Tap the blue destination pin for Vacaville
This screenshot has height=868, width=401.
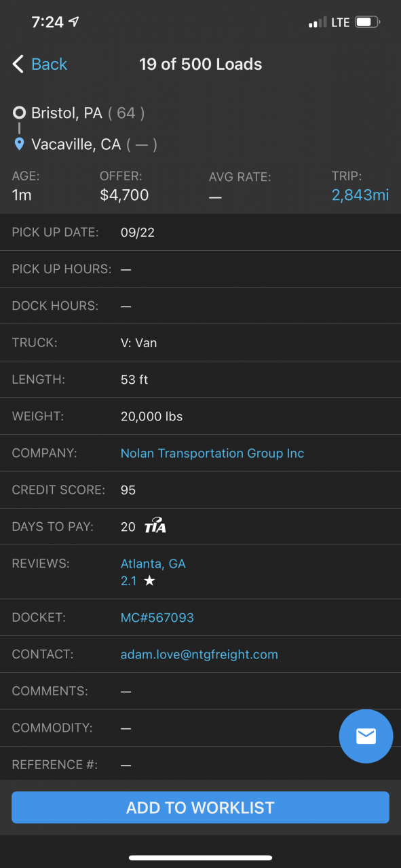[x=19, y=144]
